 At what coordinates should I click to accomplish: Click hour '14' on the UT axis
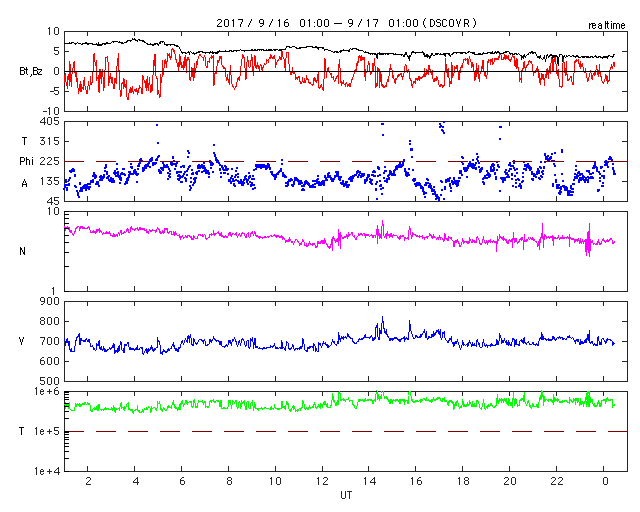pyautogui.click(x=369, y=481)
